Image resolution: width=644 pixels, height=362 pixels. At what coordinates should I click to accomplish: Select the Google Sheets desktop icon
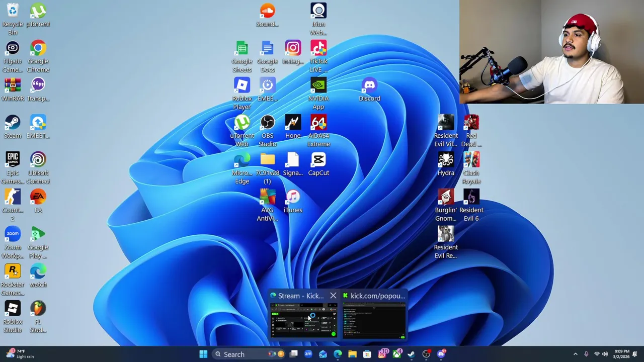(242, 56)
